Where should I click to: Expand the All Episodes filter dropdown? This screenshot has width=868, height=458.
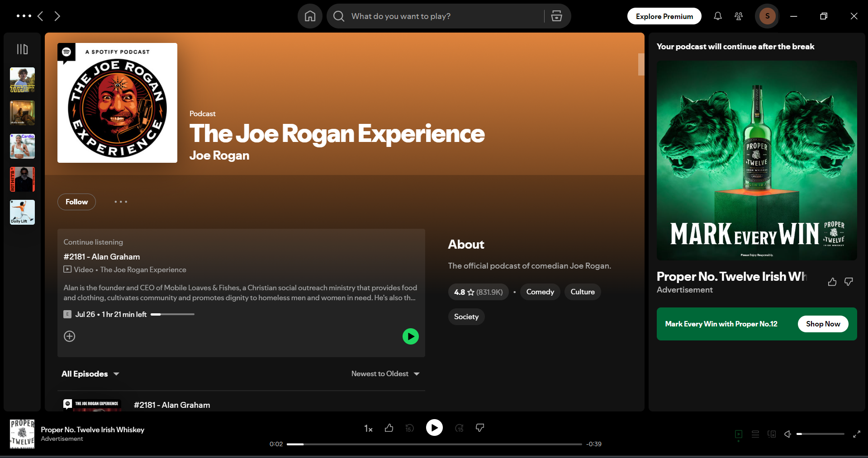pyautogui.click(x=90, y=374)
